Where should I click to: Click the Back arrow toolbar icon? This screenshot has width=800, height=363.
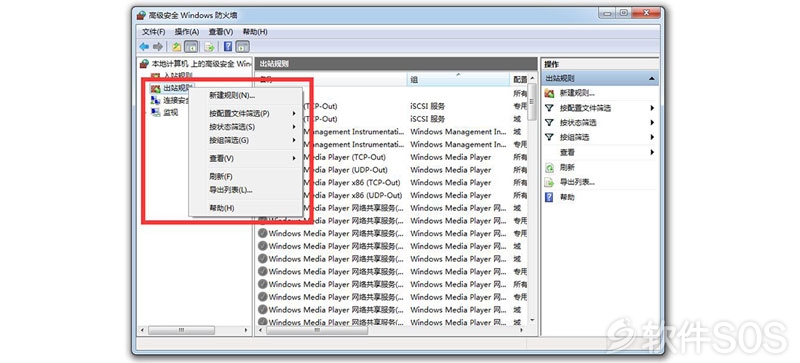point(144,47)
